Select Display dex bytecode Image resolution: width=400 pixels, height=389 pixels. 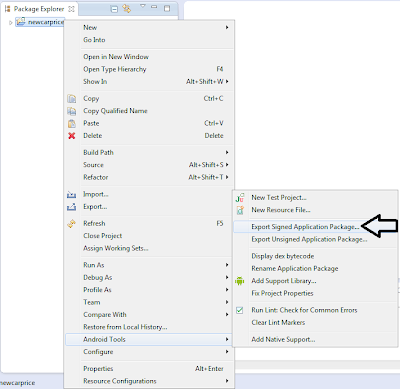[315, 256]
